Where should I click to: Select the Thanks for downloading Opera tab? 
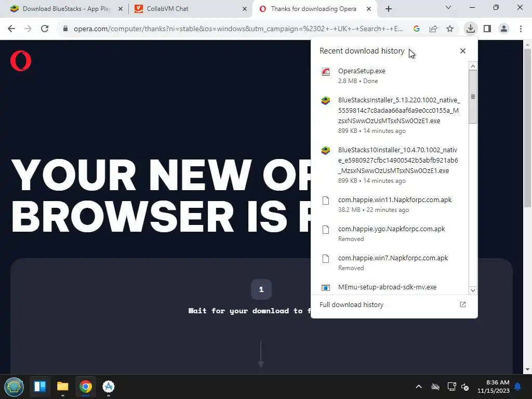314,9
